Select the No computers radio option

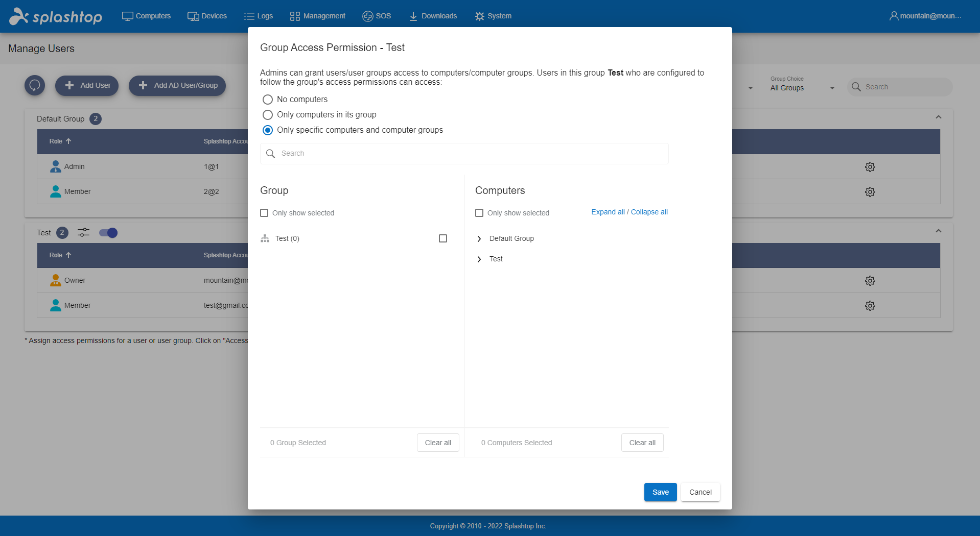(x=268, y=99)
